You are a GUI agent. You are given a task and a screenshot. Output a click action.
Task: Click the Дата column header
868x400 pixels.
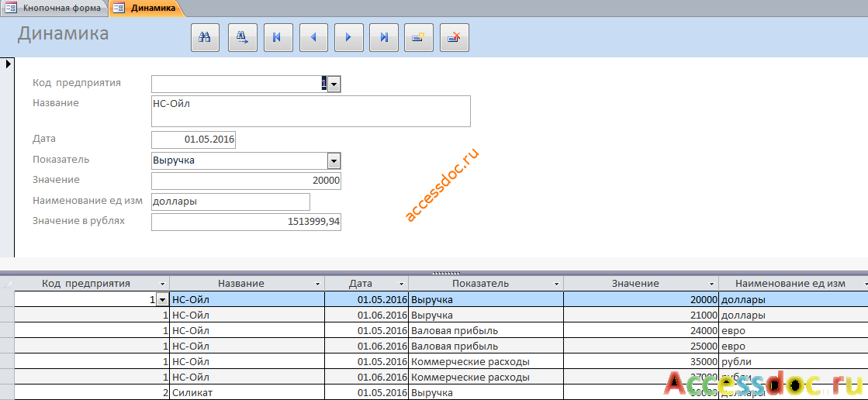(x=366, y=284)
